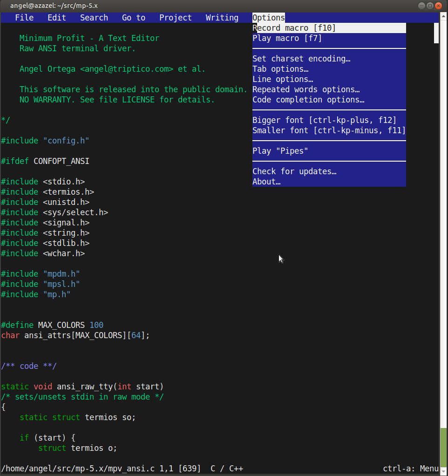Click the Angel Ortega author line
The width and height of the screenshot is (448, 476).
click(112, 69)
